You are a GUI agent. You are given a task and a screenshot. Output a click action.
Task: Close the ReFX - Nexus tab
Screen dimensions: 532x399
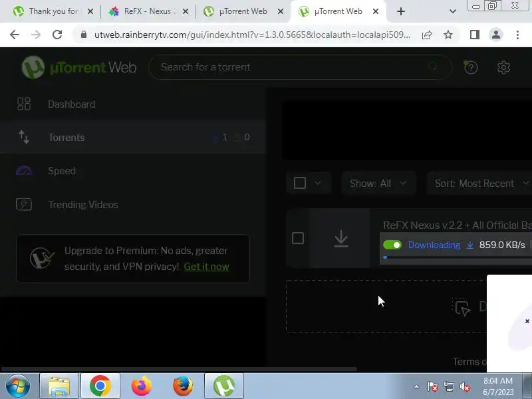[186, 11]
